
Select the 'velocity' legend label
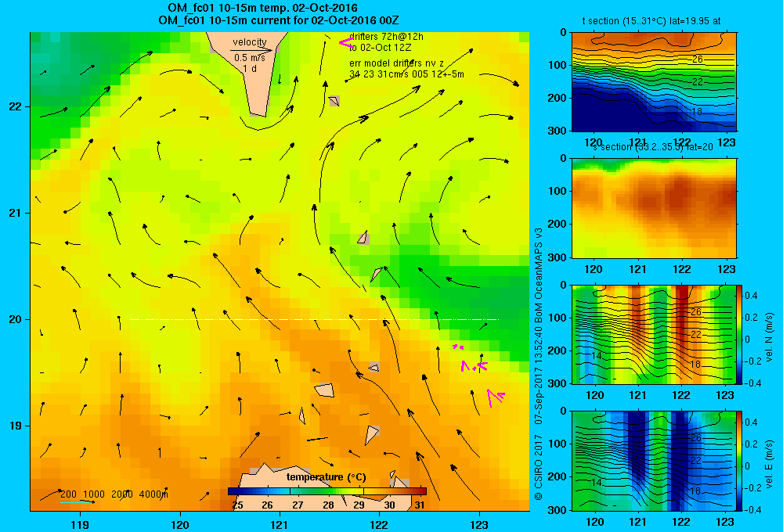250,42
